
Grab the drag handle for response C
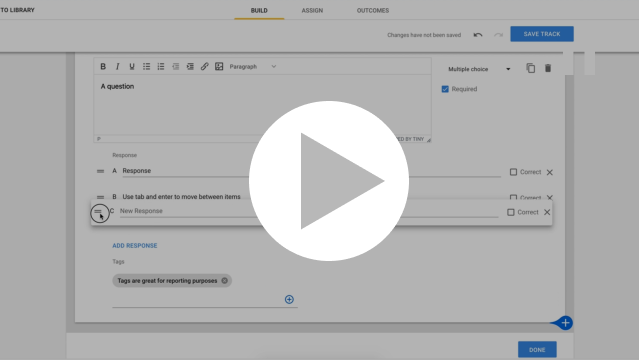tap(98, 211)
